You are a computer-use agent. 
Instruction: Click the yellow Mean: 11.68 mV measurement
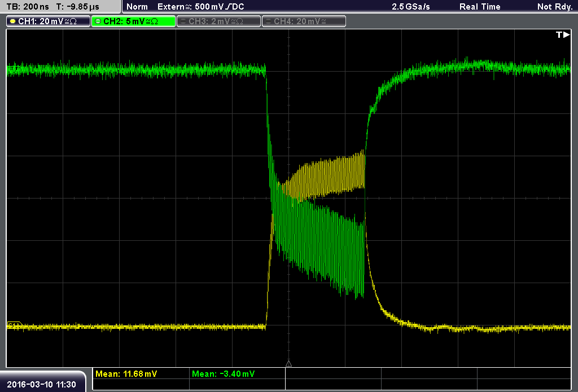click(126, 374)
